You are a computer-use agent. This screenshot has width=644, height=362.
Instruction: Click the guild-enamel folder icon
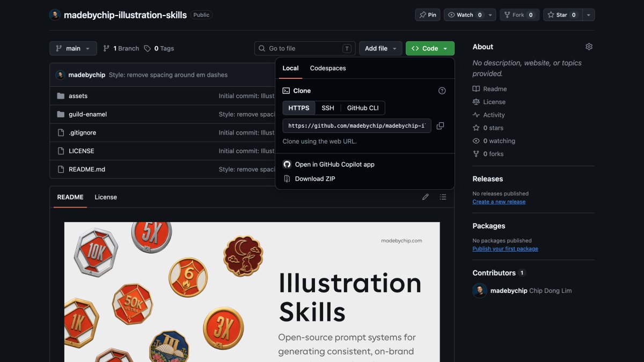click(61, 114)
